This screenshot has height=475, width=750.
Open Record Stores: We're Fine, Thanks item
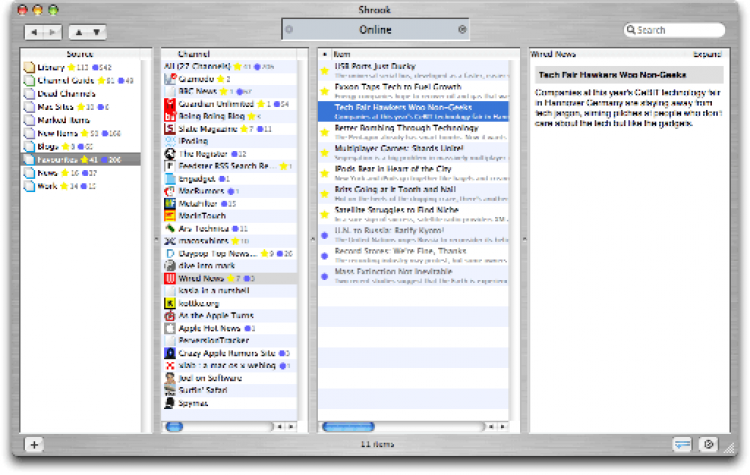click(x=414, y=255)
